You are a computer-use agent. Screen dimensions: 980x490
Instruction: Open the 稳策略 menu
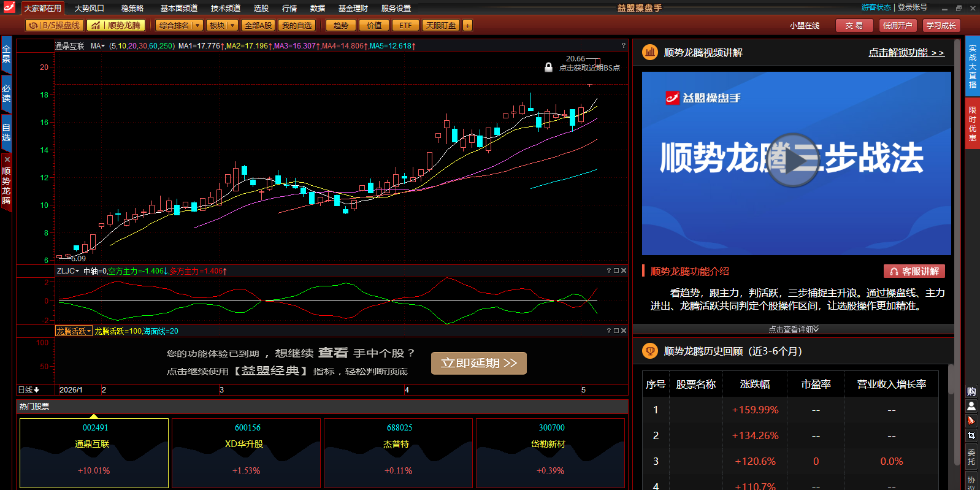(x=132, y=8)
